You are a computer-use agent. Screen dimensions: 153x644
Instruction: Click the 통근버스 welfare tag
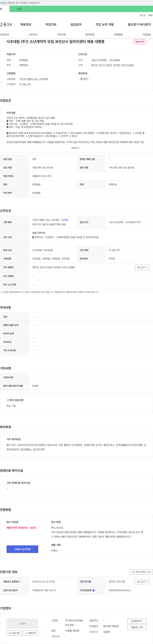pos(84,79)
